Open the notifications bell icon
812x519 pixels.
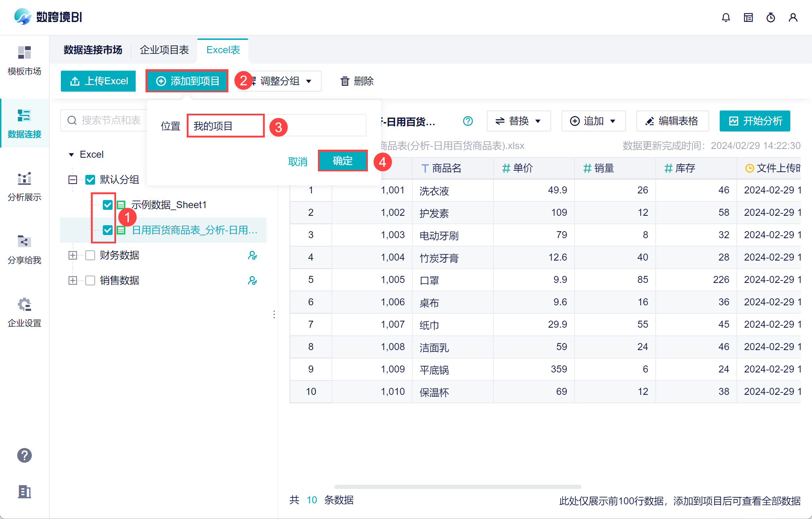pyautogui.click(x=726, y=17)
